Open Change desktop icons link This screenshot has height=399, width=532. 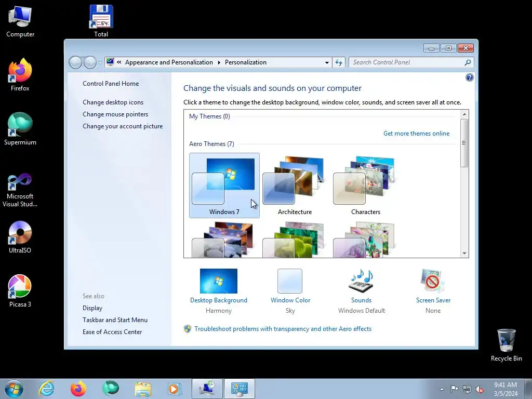(x=113, y=102)
